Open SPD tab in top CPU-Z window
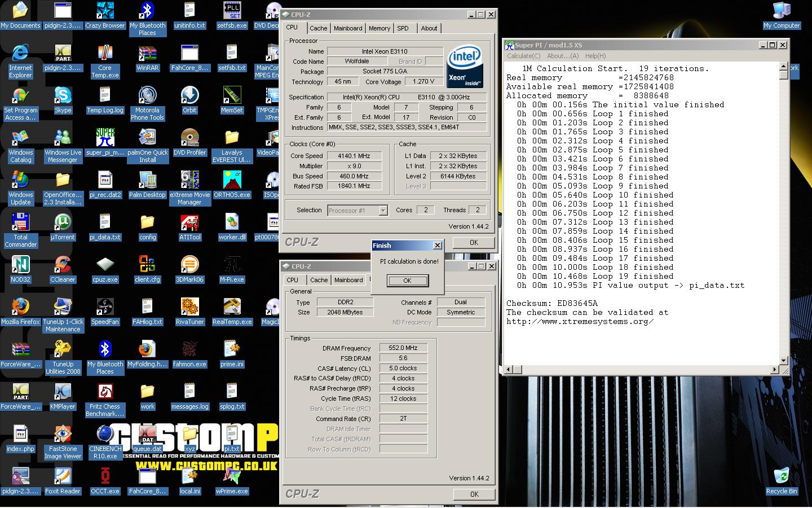 pos(403,28)
